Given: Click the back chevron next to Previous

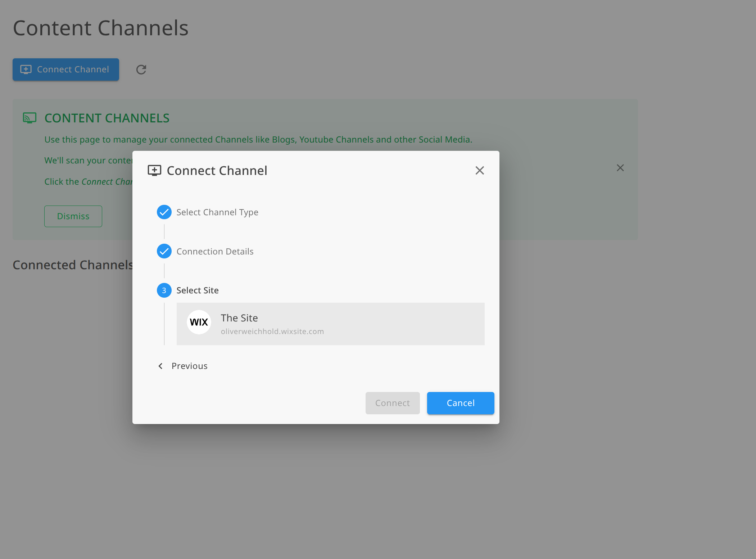Looking at the screenshot, I should click(x=160, y=366).
